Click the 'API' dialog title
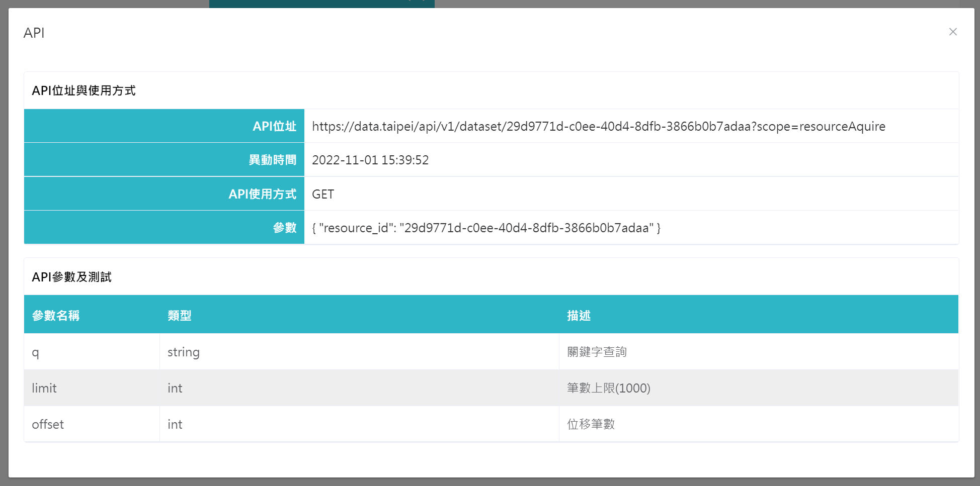The image size is (980, 486). coord(34,33)
